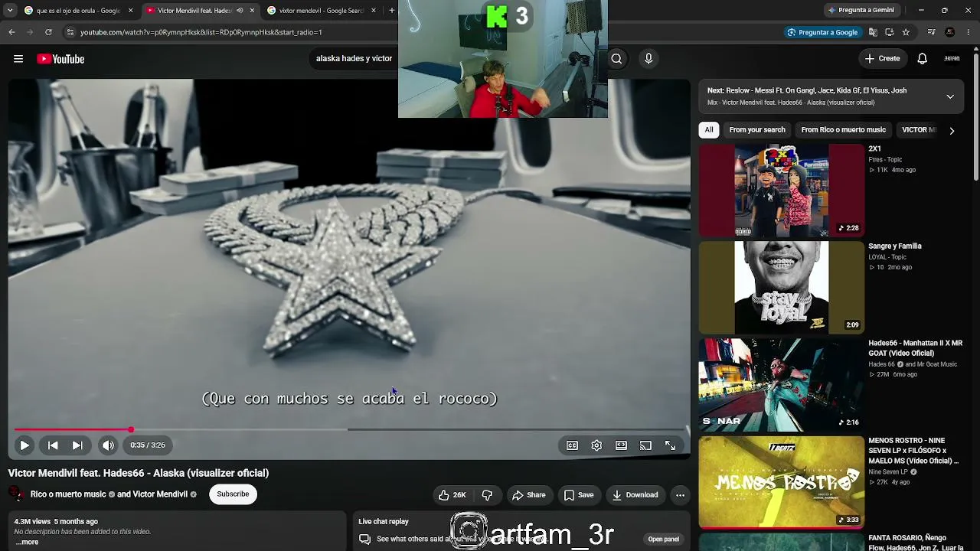Go back with the browser back arrow
The image size is (980, 551).
pyautogui.click(x=11, y=32)
